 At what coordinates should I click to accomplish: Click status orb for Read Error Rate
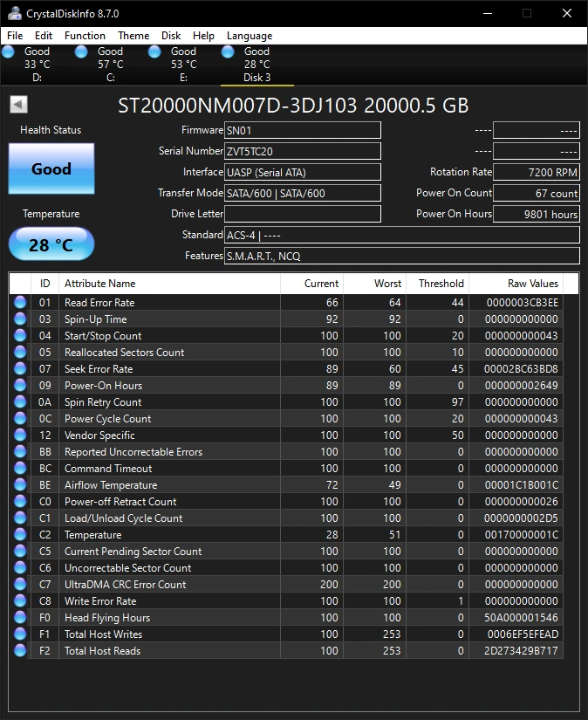tap(20, 302)
